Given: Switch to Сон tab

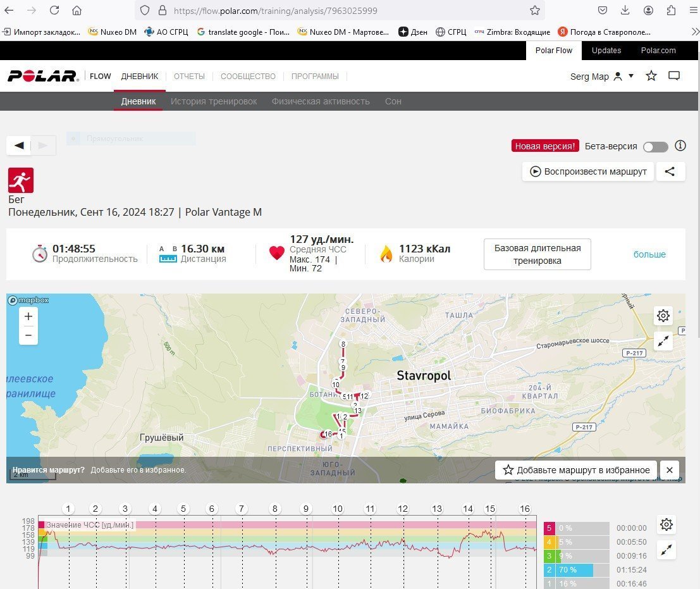Looking at the screenshot, I should click(393, 101).
